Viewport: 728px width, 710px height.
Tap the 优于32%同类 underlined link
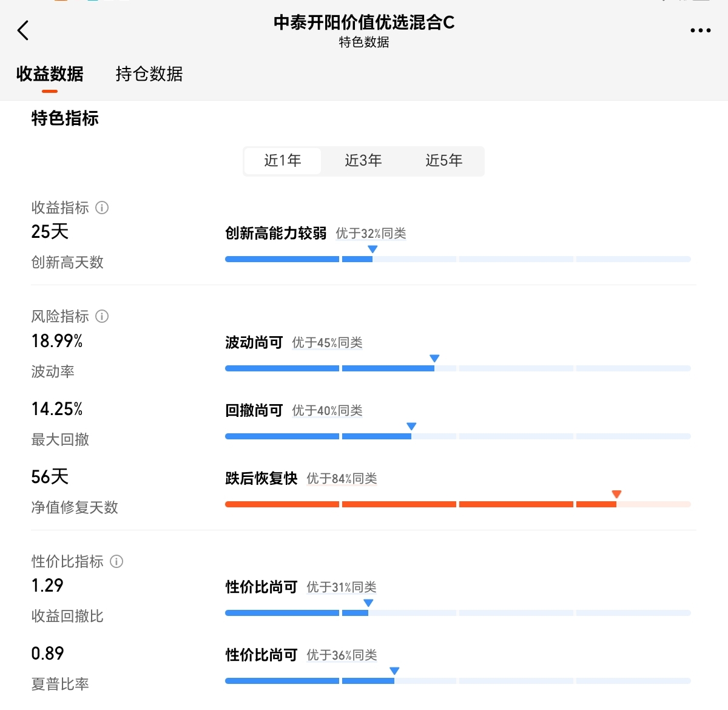point(371,234)
